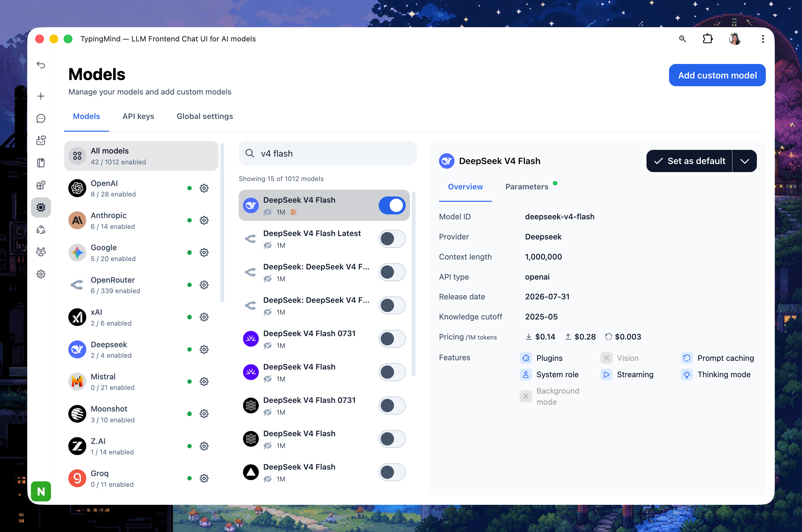The height and width of the screenshot is (532, 802).
Task: Open the prompt library book icon
Action: (41, 163)
